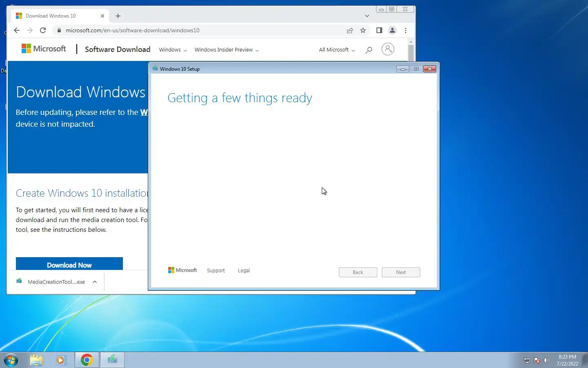The image size is (588, 368).
Task: Click volume speaker tray icon
Action: click(x=547, y=361)
